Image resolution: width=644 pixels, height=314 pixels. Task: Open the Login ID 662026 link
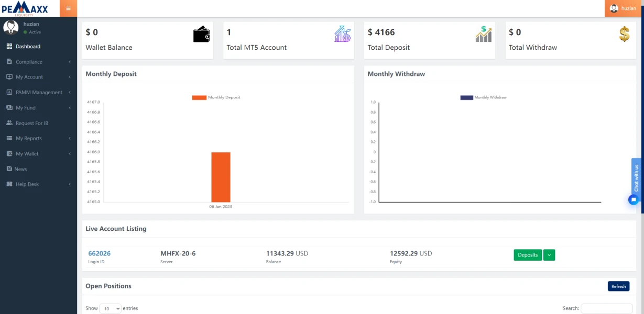100,253
